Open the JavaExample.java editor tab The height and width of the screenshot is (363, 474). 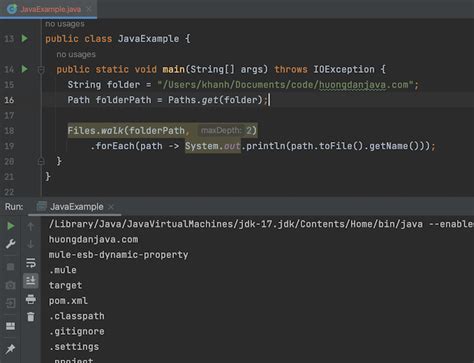(x=50, y=9)
